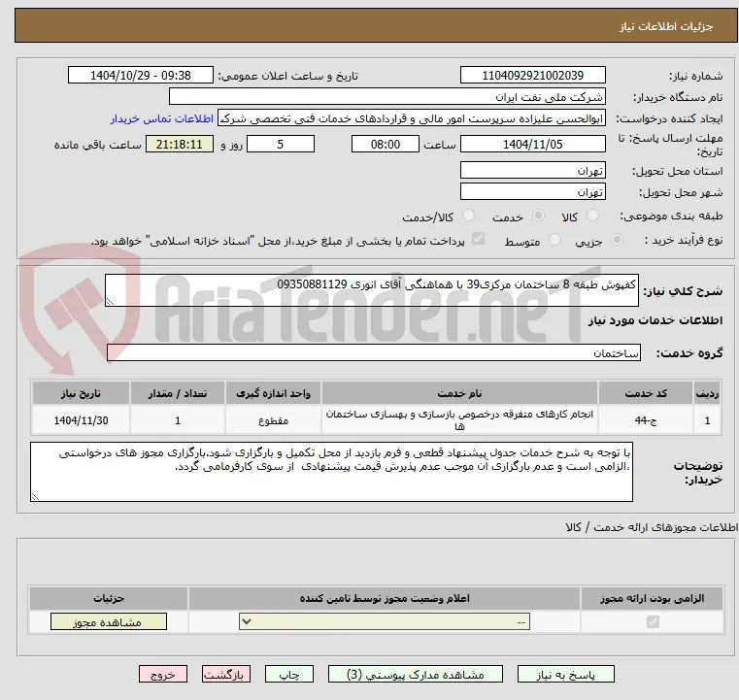Click the الزامی بودن ارائه مجوز header
The image size is (739, 700).
coord(653,598)
